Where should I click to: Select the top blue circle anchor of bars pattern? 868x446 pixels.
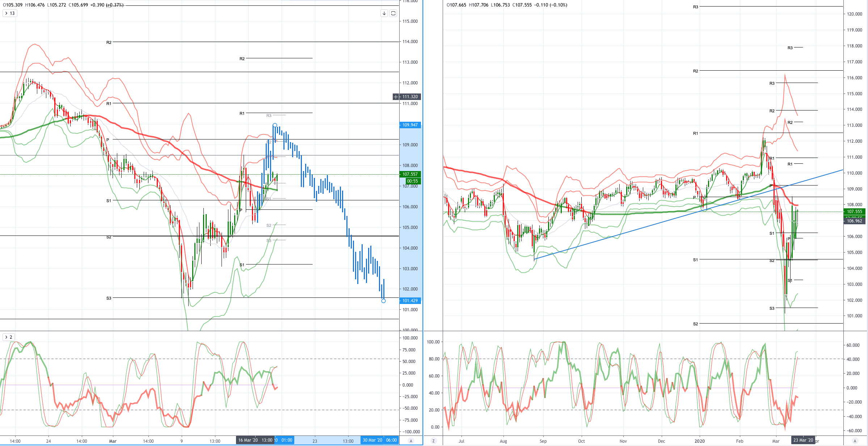275,125
